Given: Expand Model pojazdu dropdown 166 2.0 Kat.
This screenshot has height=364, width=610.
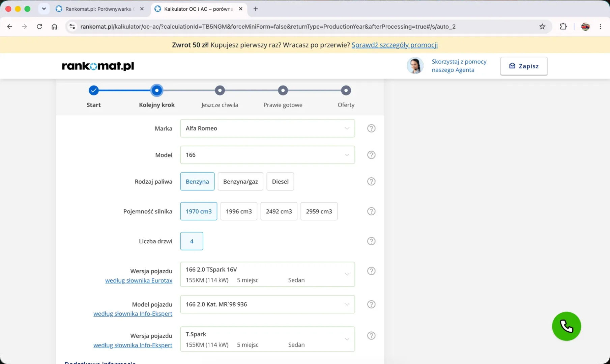Looking at the screenshot, I should coord(267,304).
